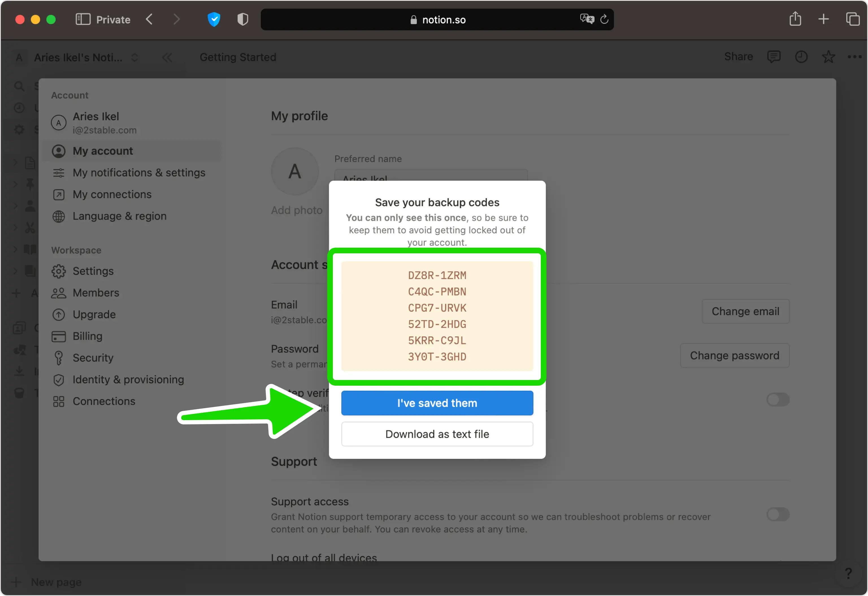
Task: Click the Add photo link
Action: 297,210
